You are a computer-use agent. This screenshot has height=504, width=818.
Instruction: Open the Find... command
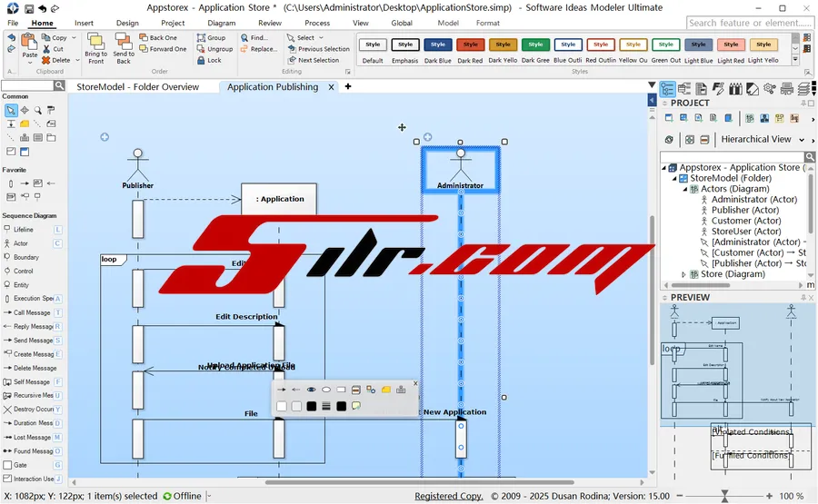(254, 37)
